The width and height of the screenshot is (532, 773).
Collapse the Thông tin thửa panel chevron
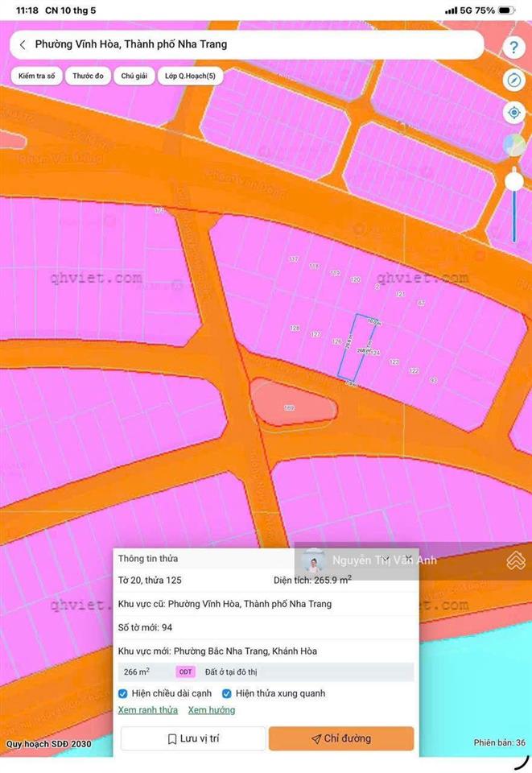tap(386, 559)
